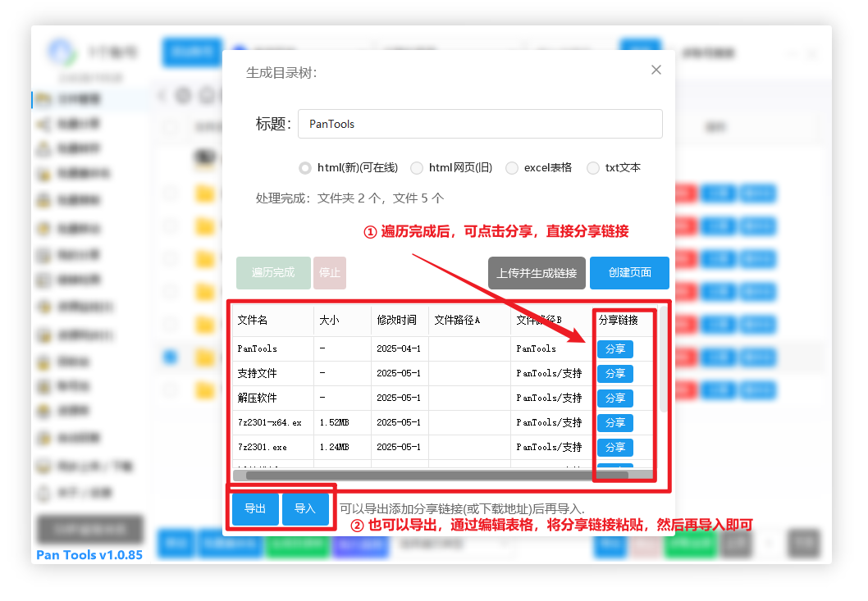868x601 pixels.
Task: Click the 导入 import button
Action: tap(305, 509)
